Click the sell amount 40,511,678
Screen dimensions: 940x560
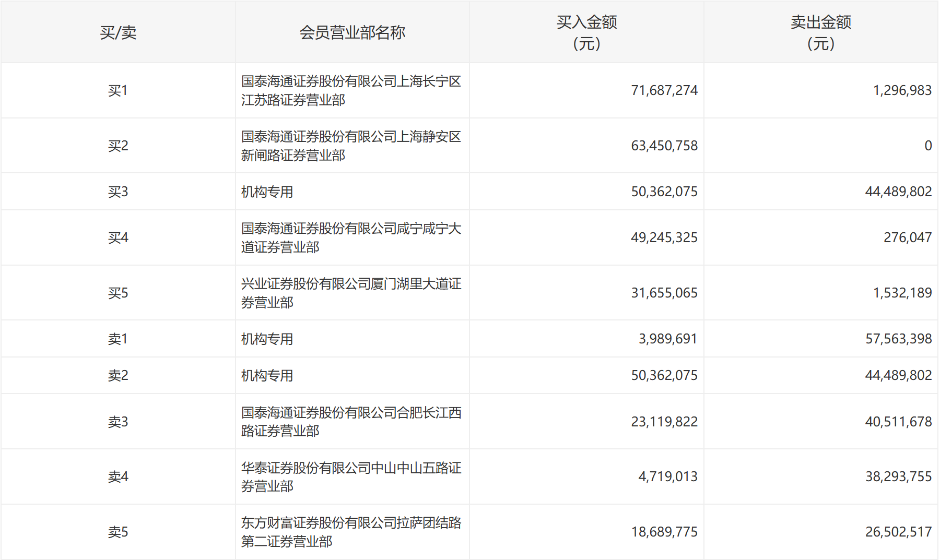pos(898,422)
